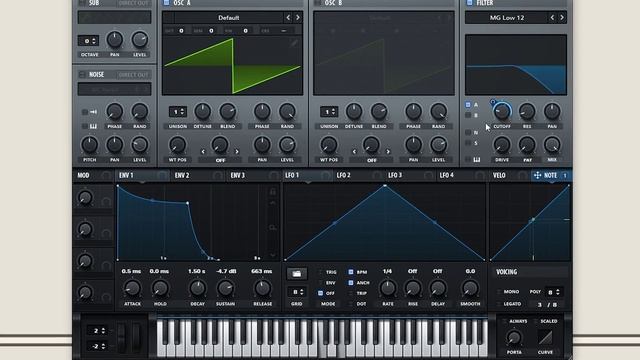
Task: Click the filter CUTOFF knob
Action: pyautogui.click(x=502, y=111)
